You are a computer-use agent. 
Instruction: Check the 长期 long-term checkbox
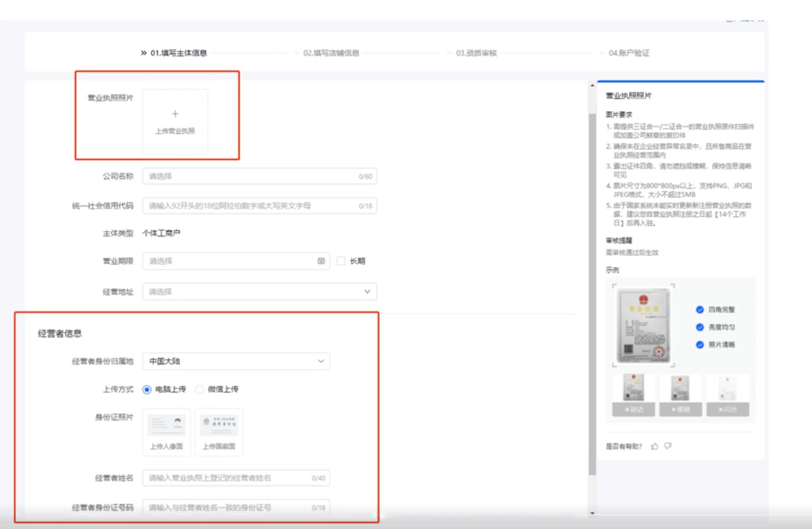pos(341,261)
